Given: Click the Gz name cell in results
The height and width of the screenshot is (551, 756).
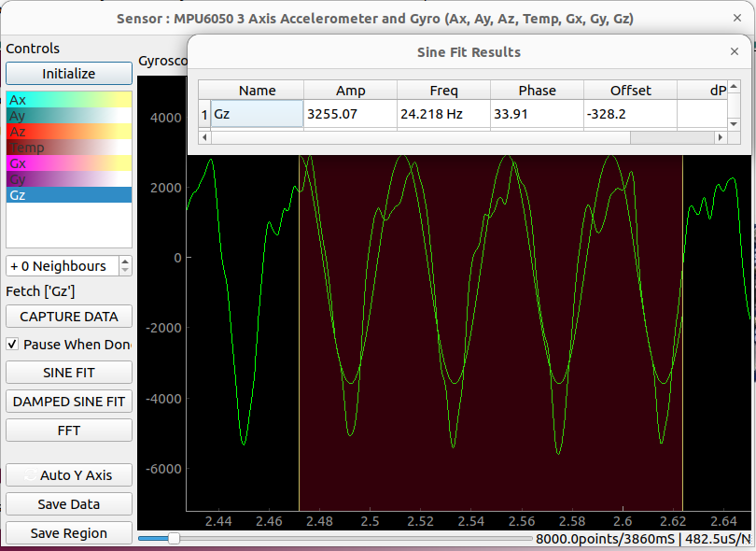Looking at the screenshot, I should [x=257, y=115].
